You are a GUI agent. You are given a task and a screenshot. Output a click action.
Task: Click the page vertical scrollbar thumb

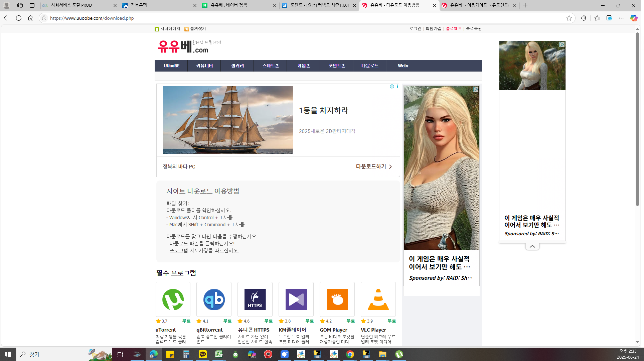pyautogui.click(x=637, y=119)
